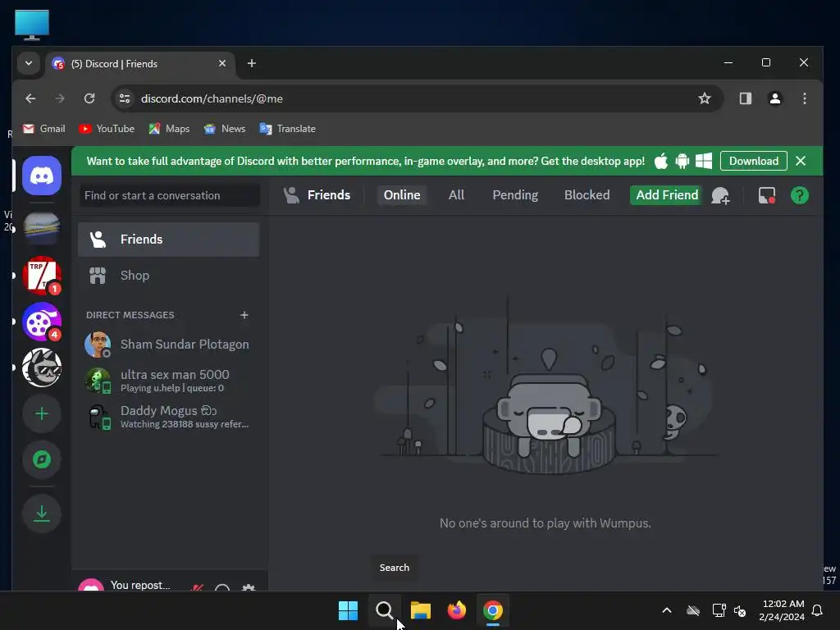The height and width of the screenshot is (630, 840).
Task: Open Chrome three-dot menu
Action: pos(804,98)
